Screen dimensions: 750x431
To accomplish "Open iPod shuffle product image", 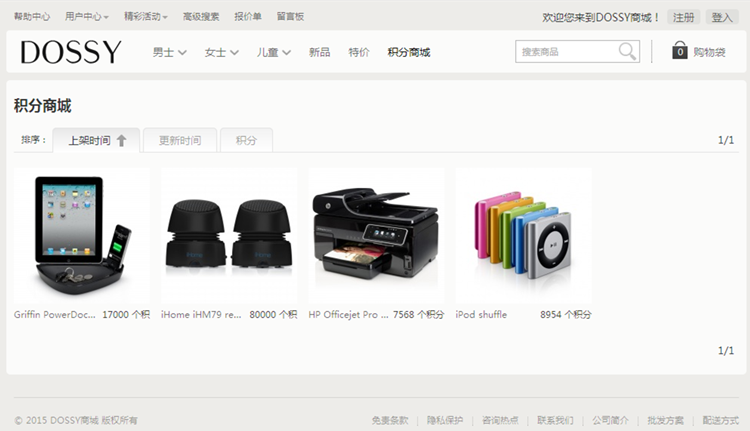I will [524, 236].
